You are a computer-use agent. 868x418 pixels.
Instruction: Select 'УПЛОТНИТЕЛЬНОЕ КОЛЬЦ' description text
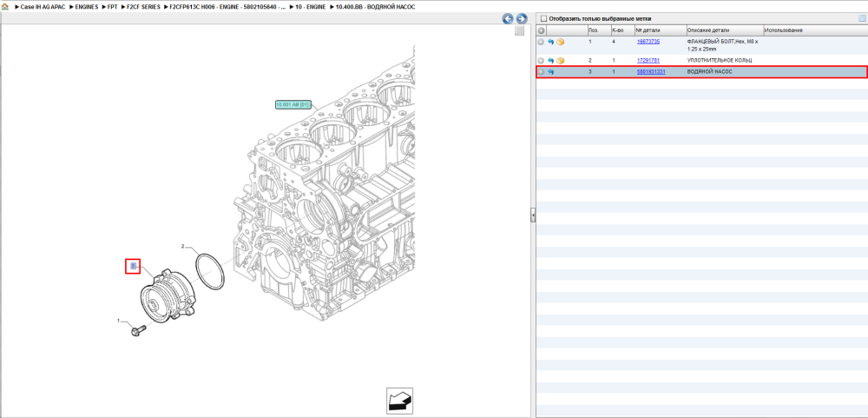tap(719, 60)
